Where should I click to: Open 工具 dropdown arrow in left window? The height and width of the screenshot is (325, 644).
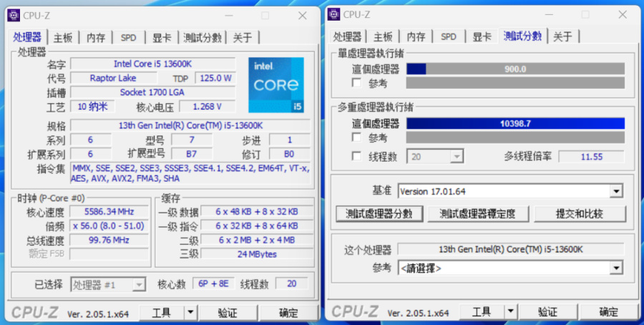click(x=190, y=313)
